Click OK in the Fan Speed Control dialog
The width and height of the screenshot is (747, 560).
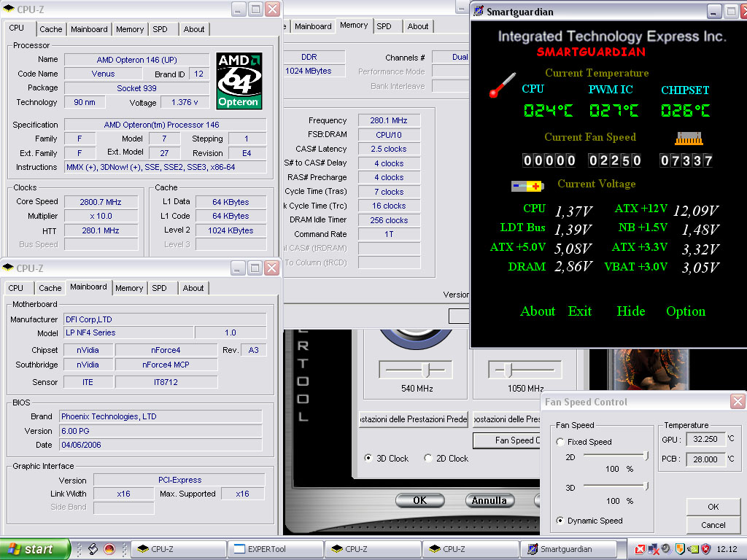713,507
